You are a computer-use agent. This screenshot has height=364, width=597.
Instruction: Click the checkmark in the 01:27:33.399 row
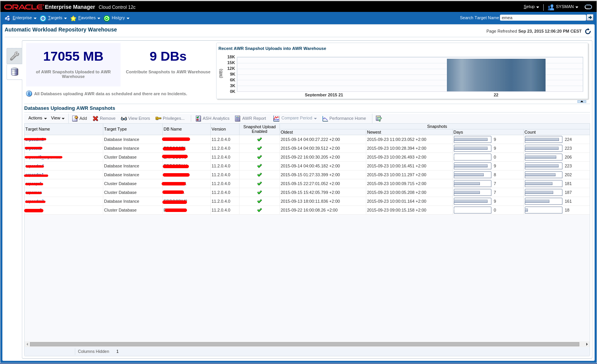tap(260, 175)
